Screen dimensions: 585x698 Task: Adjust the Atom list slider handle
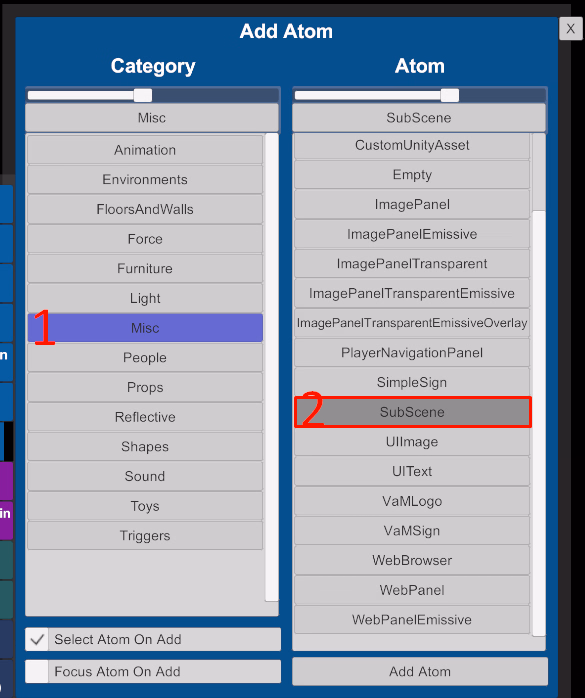[x=450, y=95]
